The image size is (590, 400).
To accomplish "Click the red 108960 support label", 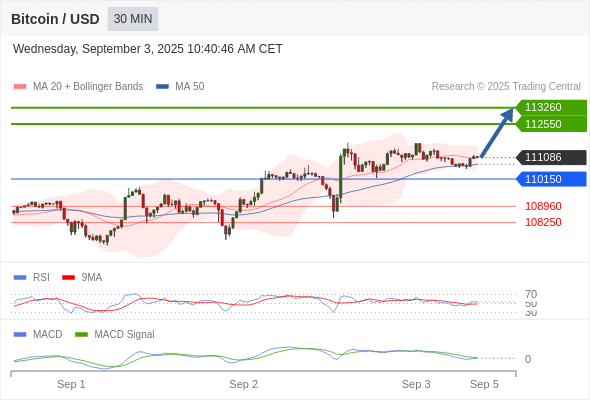I will click(x=543, y=206).
